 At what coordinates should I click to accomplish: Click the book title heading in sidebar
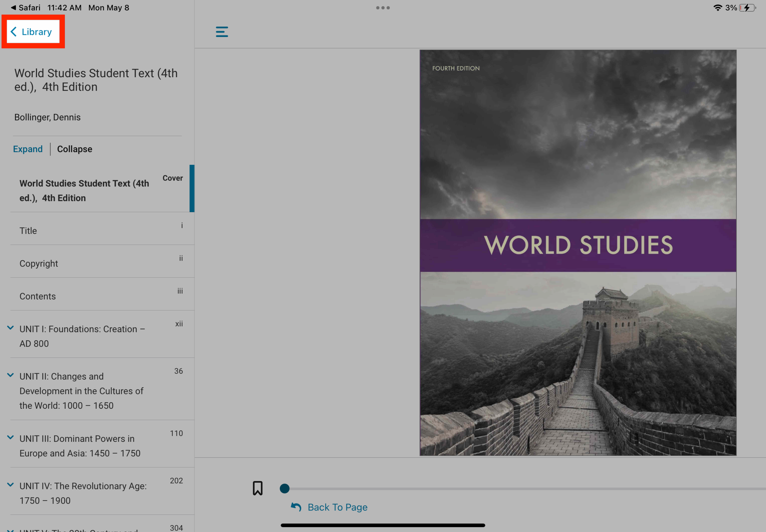pos(96,80)
